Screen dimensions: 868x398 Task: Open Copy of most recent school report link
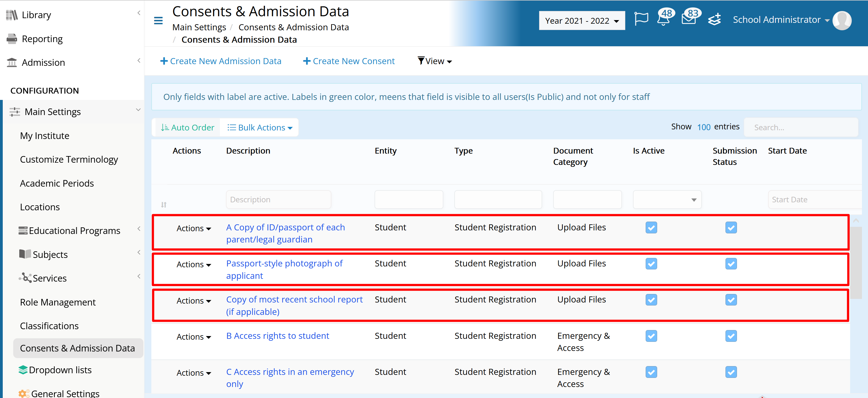(294, 305)
